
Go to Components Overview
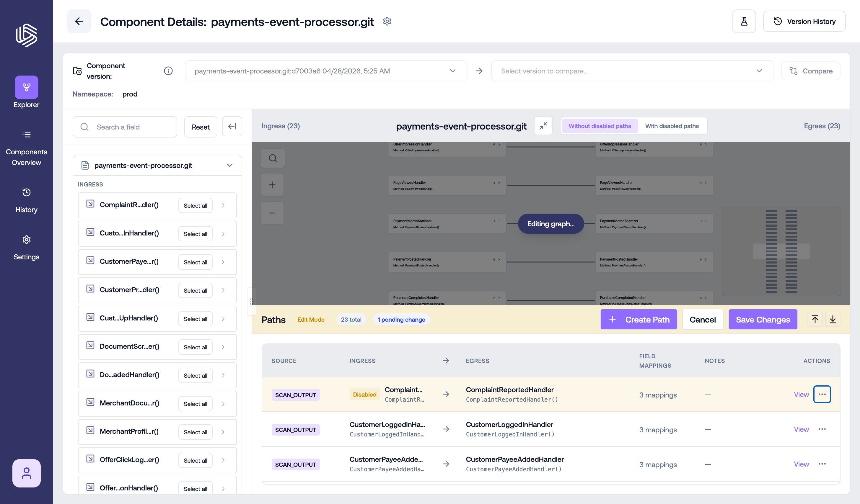click(26, 149)
